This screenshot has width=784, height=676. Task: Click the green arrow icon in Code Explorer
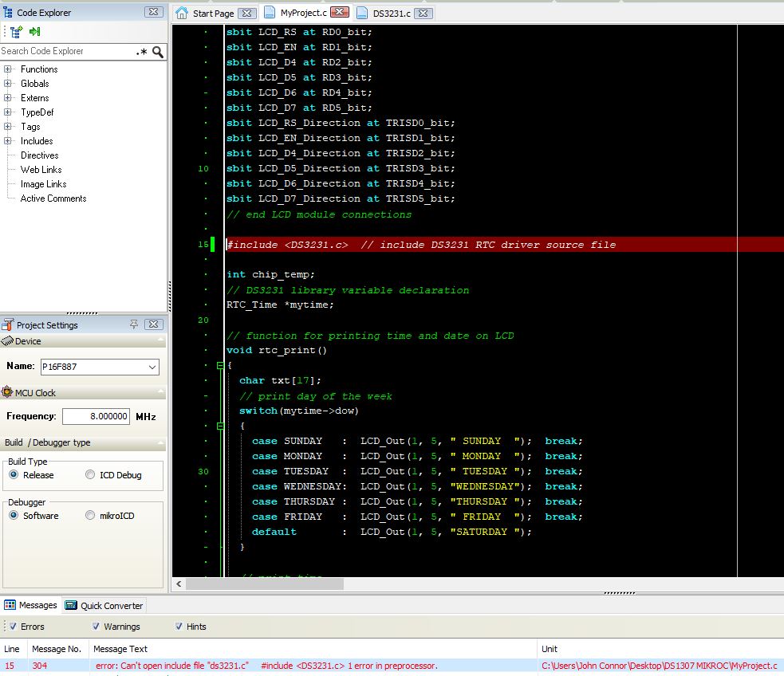pyautogui.click(x=34, y=32)
